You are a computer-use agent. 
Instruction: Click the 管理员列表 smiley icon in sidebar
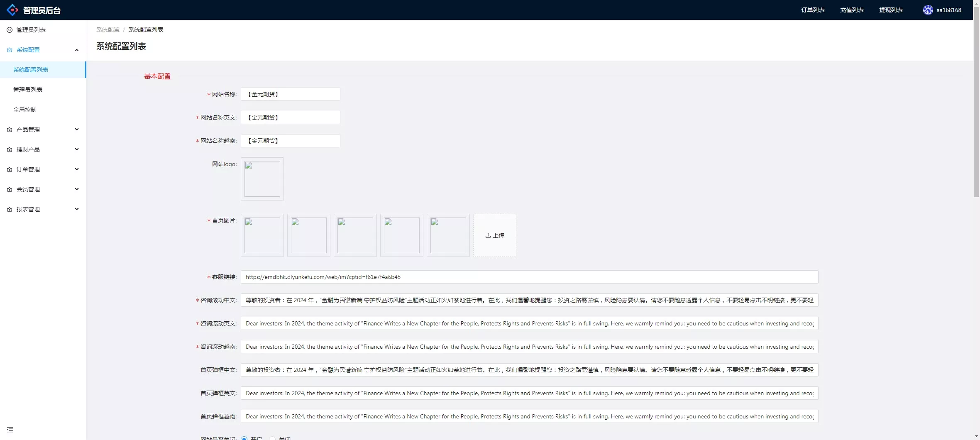click(x=10, y=30)
